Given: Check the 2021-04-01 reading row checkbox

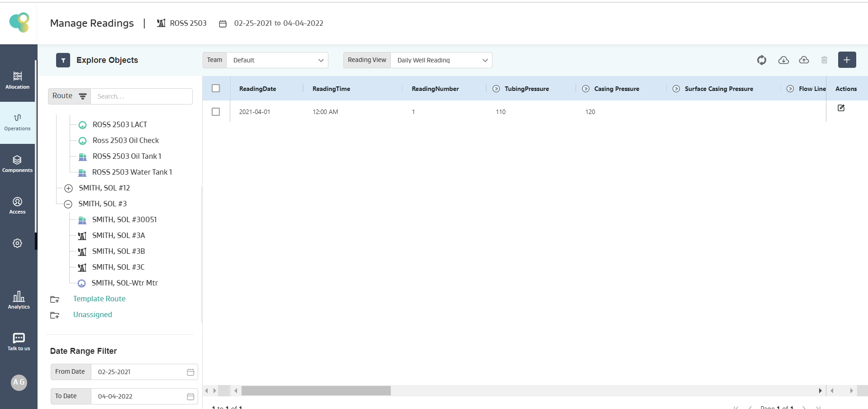Looking at the screenshot, I should tap(216, 112).
